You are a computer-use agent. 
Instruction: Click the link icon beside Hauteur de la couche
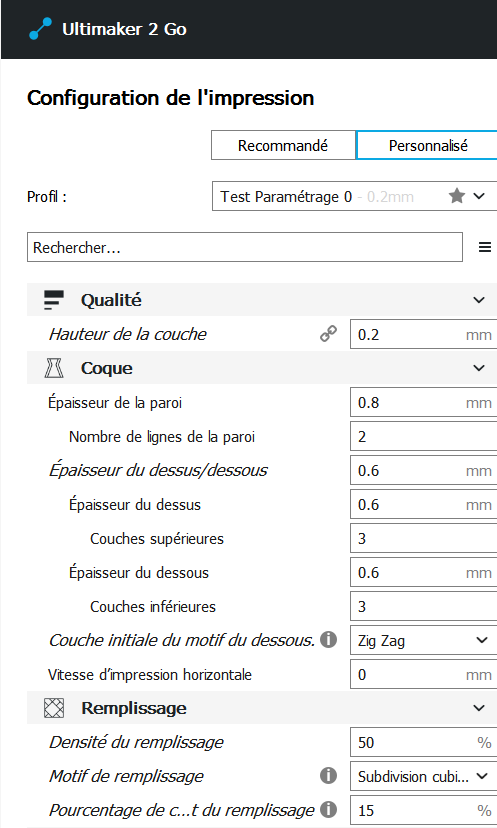pos(329,334)
